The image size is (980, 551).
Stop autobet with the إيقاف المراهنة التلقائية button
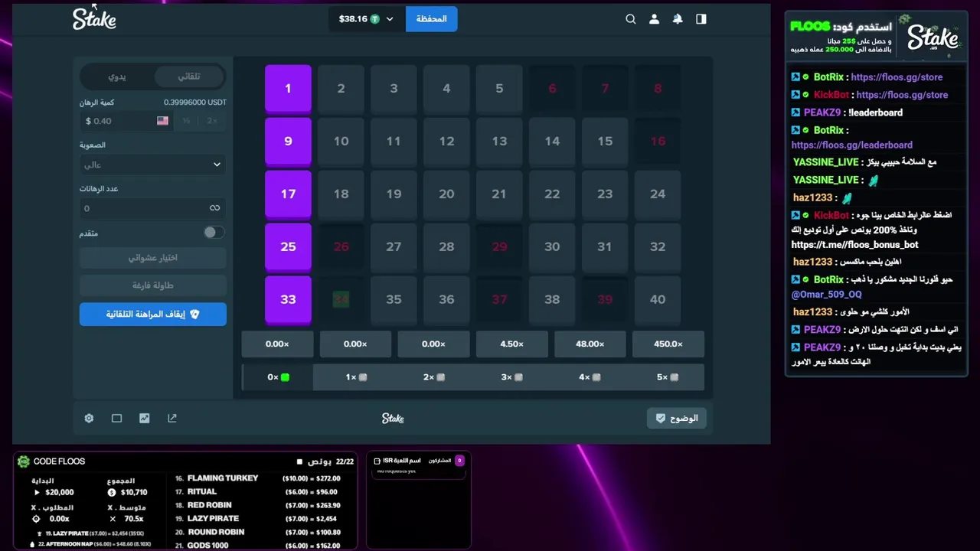pos(153,315)
